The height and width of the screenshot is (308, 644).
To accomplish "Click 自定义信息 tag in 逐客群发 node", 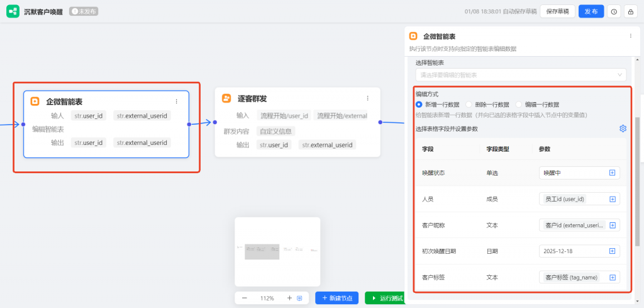I will pos(276,131).
